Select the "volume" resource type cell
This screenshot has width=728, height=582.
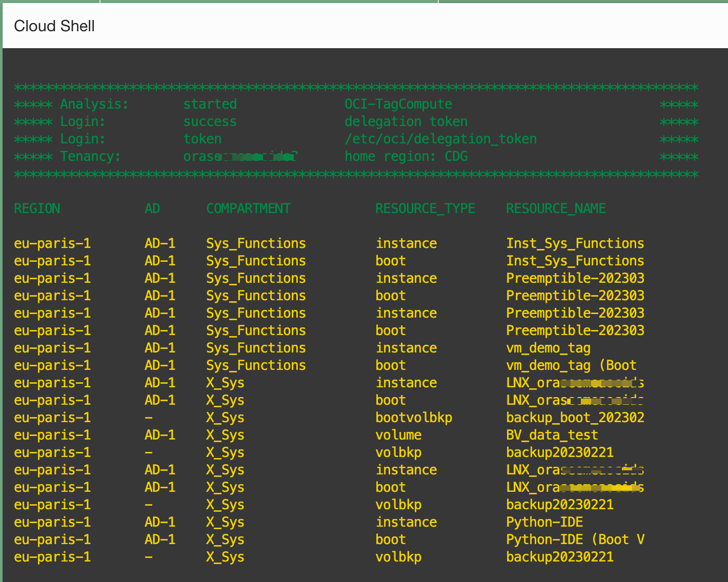(398, 435)
